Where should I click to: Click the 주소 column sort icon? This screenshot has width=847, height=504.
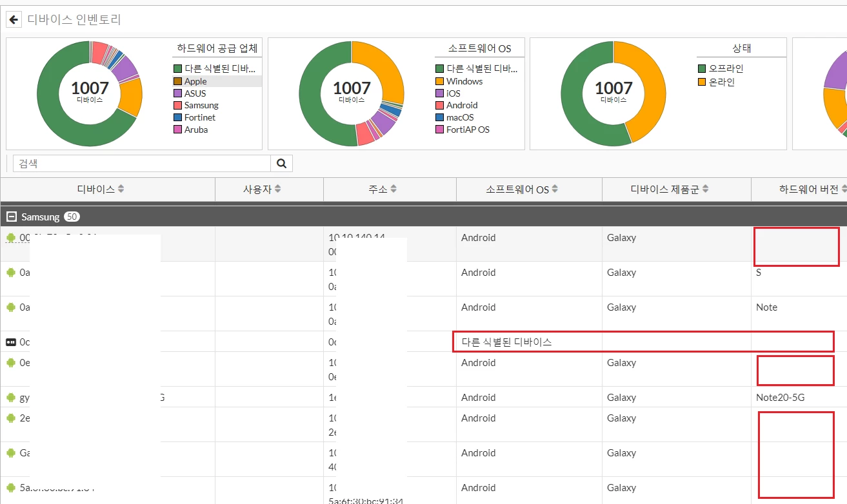click(x=394, y=189)
